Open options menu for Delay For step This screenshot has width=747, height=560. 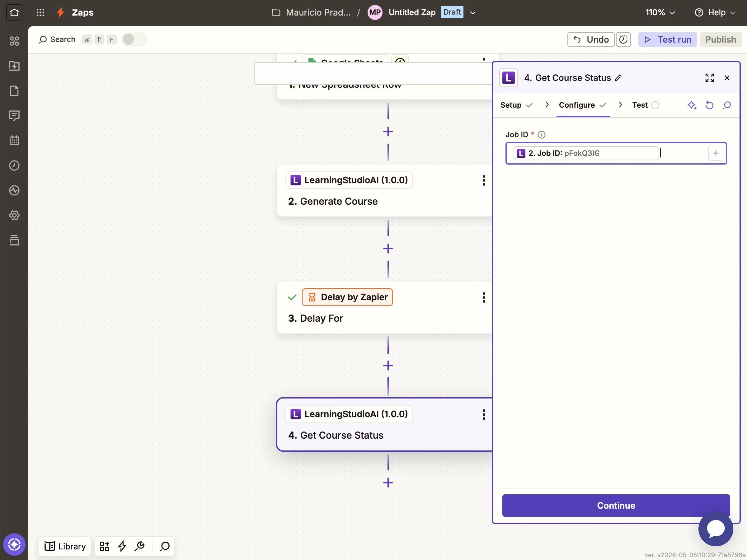tap(484, 297)
